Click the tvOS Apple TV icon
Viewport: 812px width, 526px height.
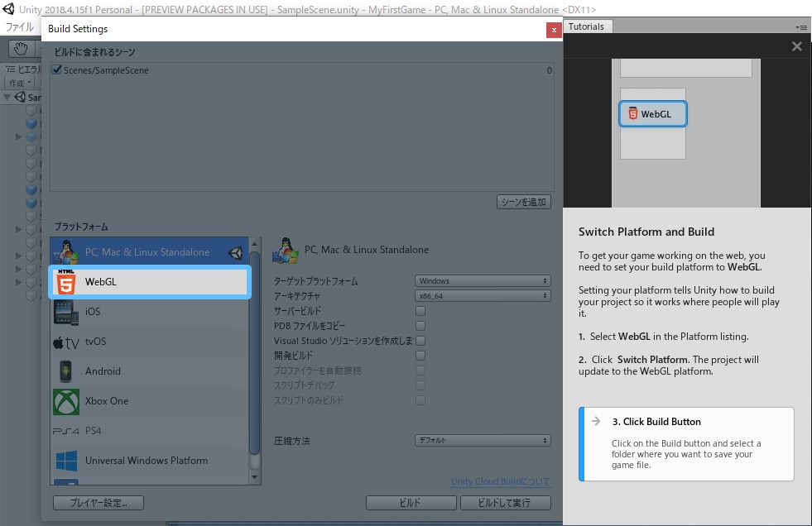pos(65,342)
